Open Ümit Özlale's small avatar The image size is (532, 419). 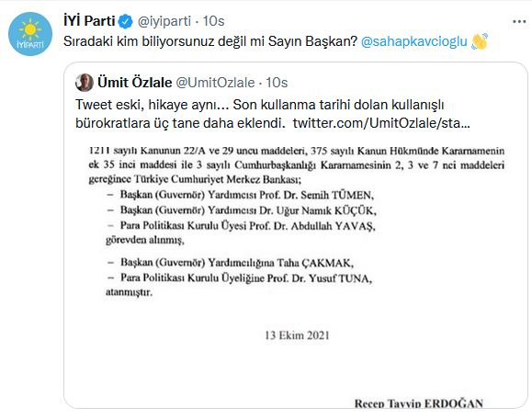click(85, 83)
